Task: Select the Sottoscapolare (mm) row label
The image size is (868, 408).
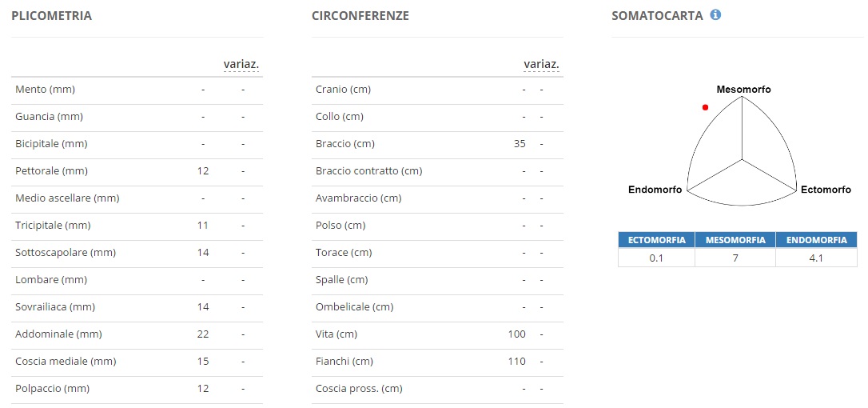Action: pyautogui.click(x=66, y=253)
